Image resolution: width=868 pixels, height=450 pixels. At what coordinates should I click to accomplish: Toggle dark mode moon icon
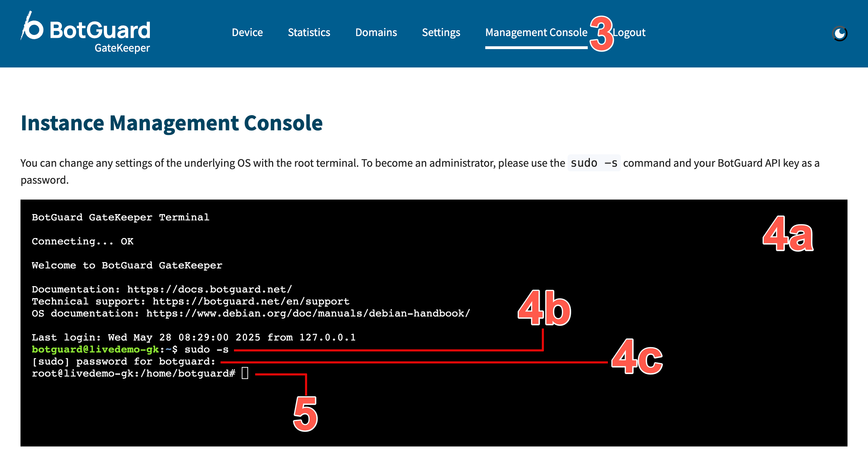point(840,34)
